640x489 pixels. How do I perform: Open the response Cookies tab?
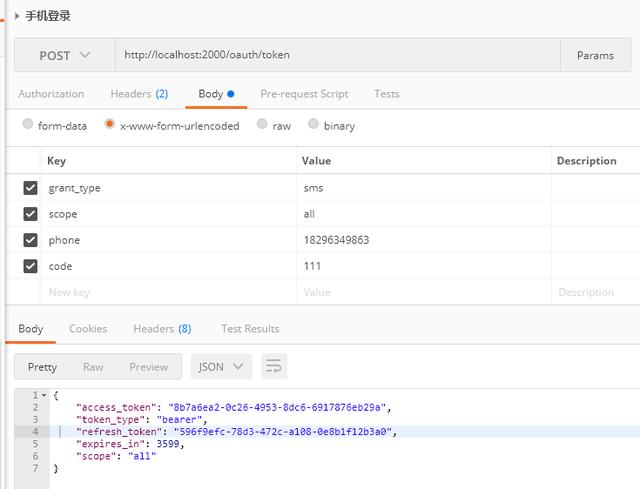(x=88, y=329)
